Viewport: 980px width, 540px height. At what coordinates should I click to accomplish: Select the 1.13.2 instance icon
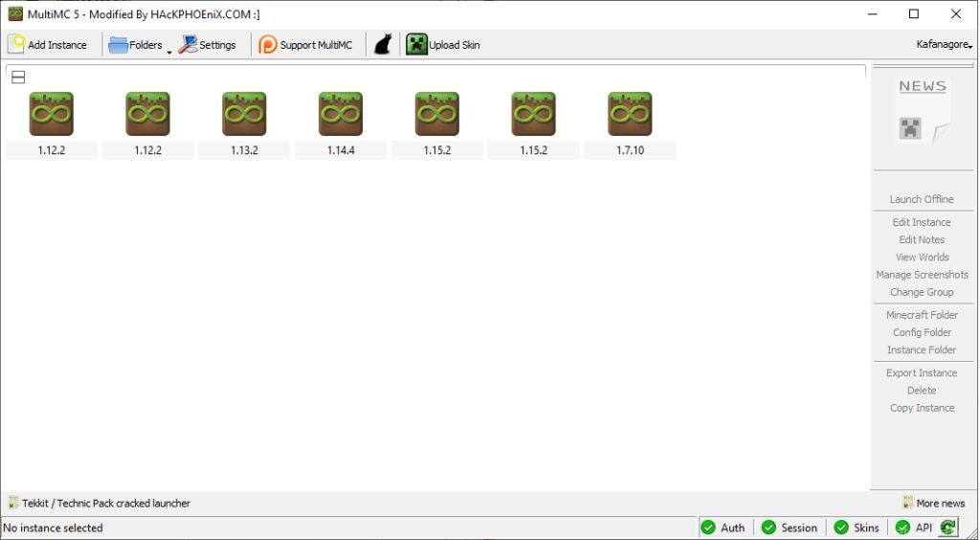(x=244, y=114)
